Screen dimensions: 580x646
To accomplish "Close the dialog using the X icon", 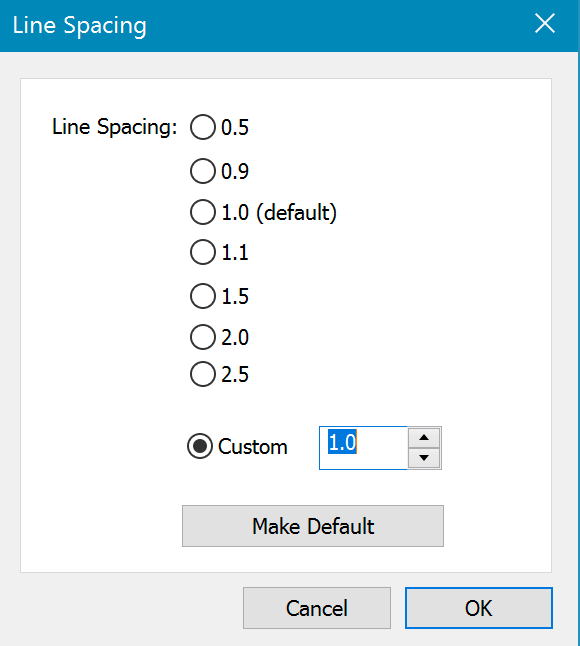I will (545, 23).
